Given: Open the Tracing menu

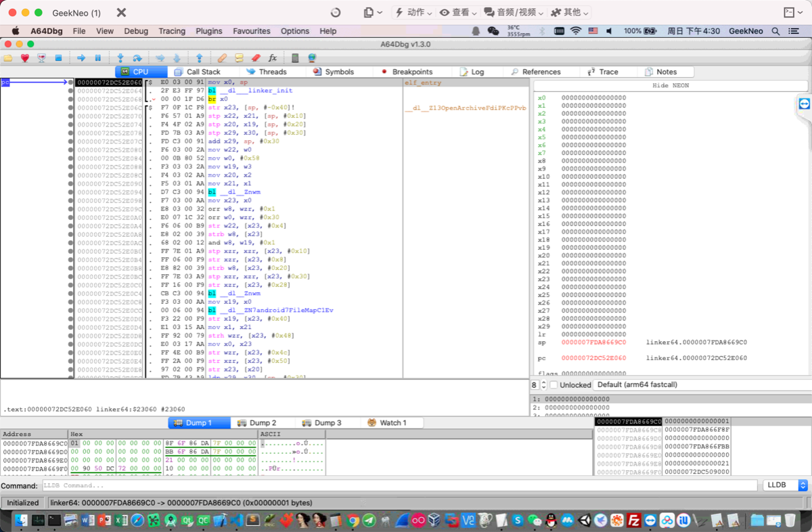Looking at the screenshot, I should 172,31.
